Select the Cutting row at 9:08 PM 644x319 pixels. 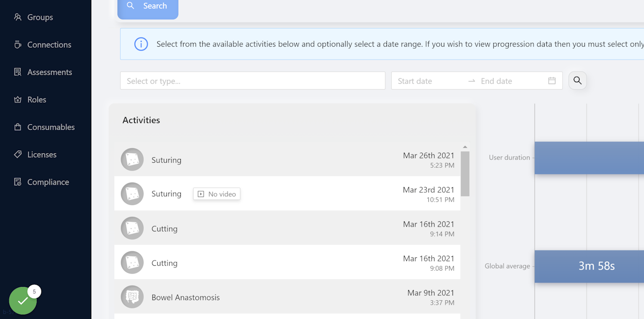(287, 263)
